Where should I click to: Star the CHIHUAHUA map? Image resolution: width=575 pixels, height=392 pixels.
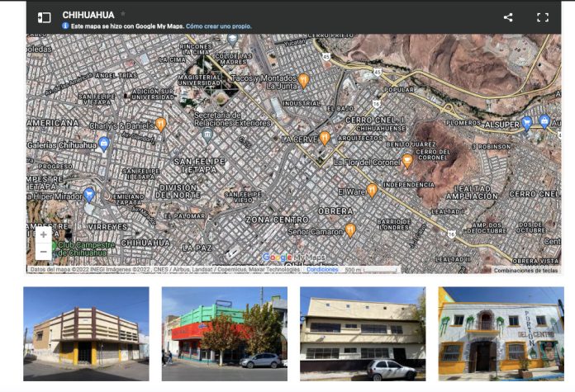(x=124, y=15)
